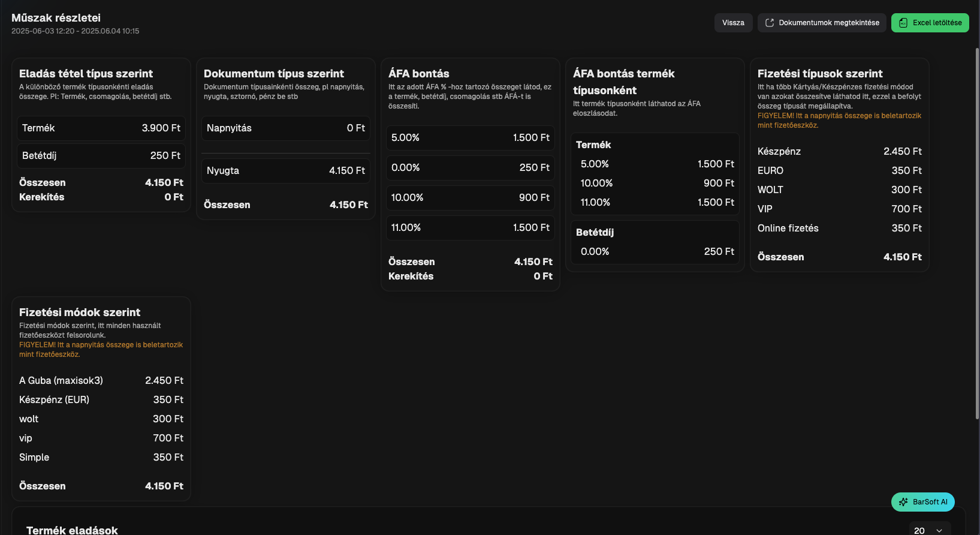Select the Nyugta row showing 4.150 Ft
Viewport: 980px width, 535px height.
tap(286, 171)
